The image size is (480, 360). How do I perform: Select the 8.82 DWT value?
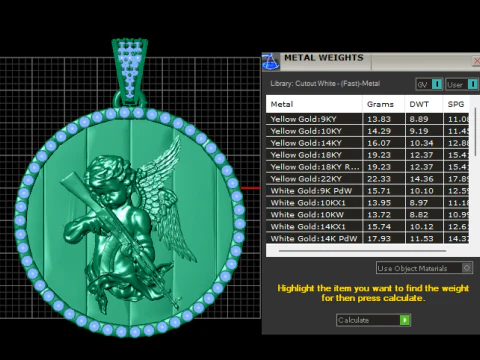click(x=419, y=215)
